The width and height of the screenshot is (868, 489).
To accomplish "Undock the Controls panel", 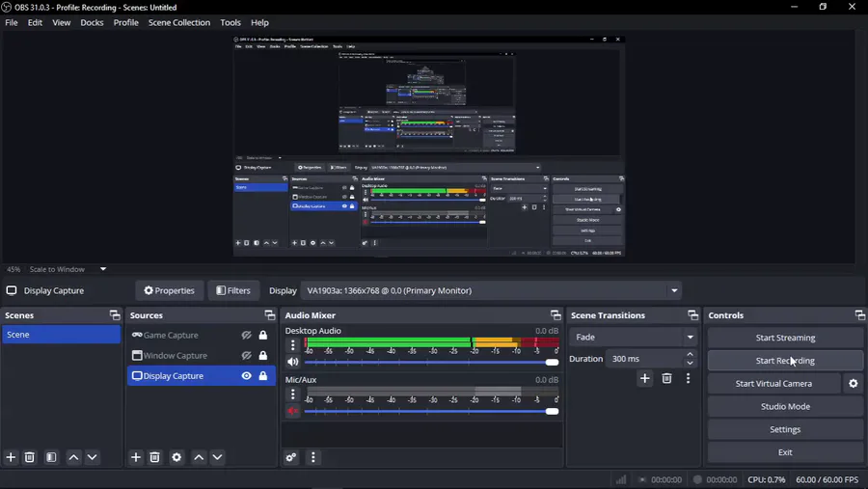I will coord(859,315).
